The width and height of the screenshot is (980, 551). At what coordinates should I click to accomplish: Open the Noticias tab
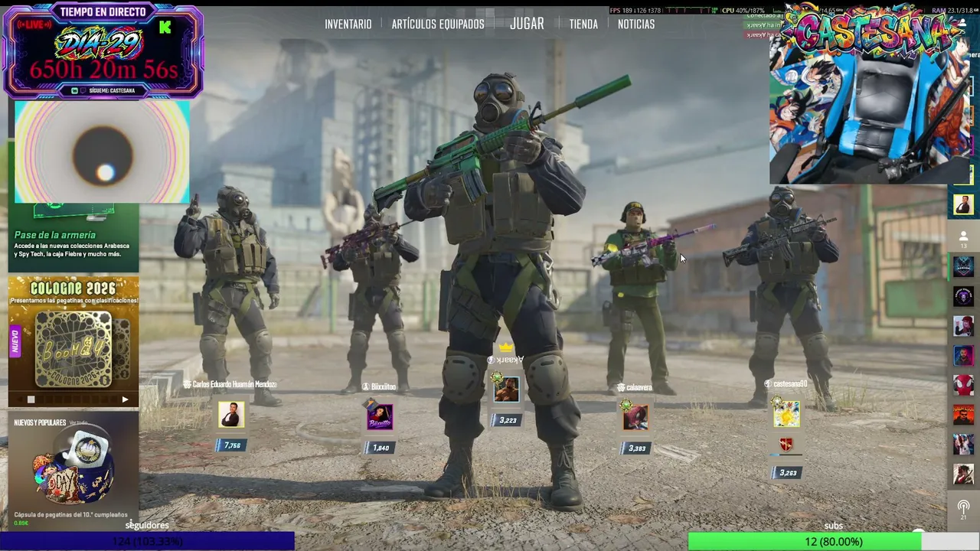[636, 24]
